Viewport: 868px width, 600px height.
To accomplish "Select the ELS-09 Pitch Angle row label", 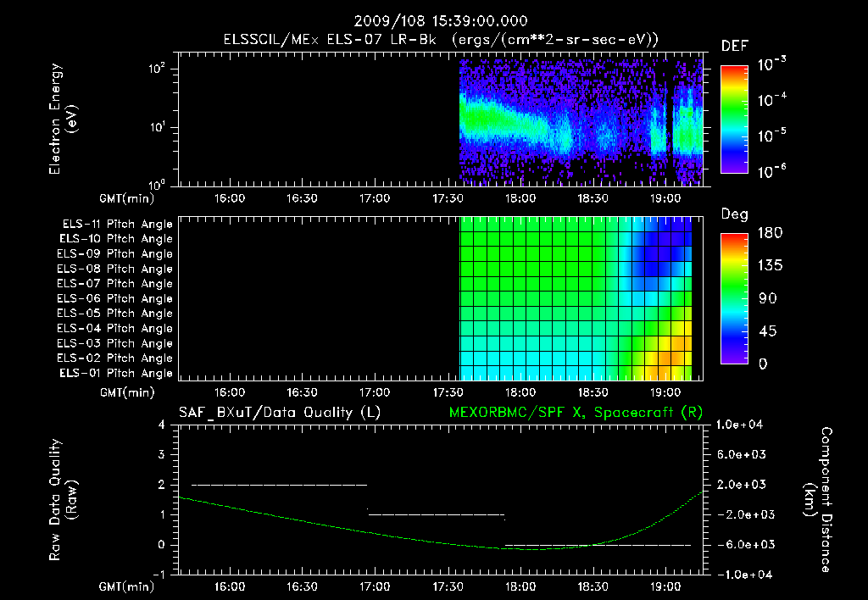I will point(114,253).
